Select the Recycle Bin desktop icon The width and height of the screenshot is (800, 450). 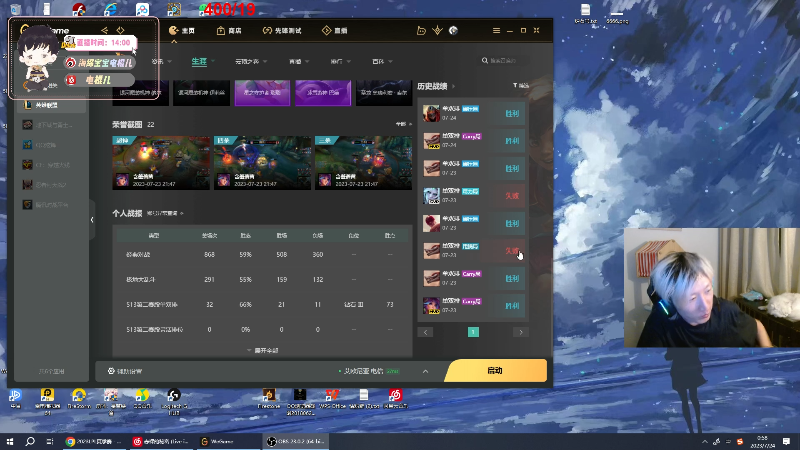coord(15,9)
